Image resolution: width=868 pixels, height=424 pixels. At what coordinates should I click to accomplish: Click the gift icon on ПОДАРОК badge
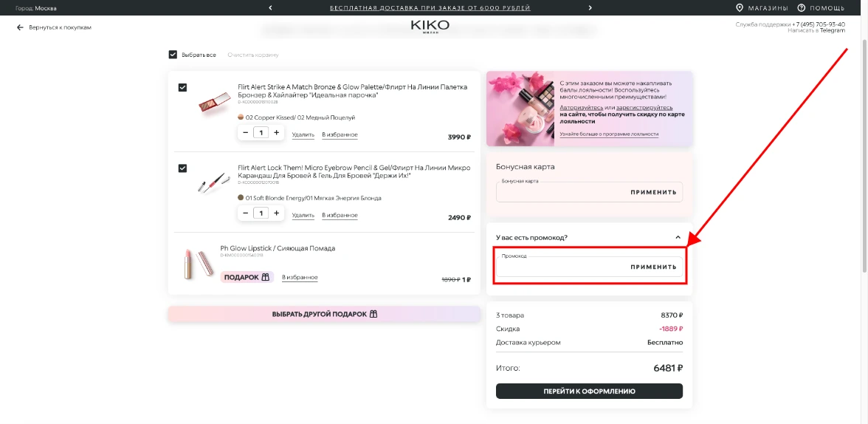point(265,277)
